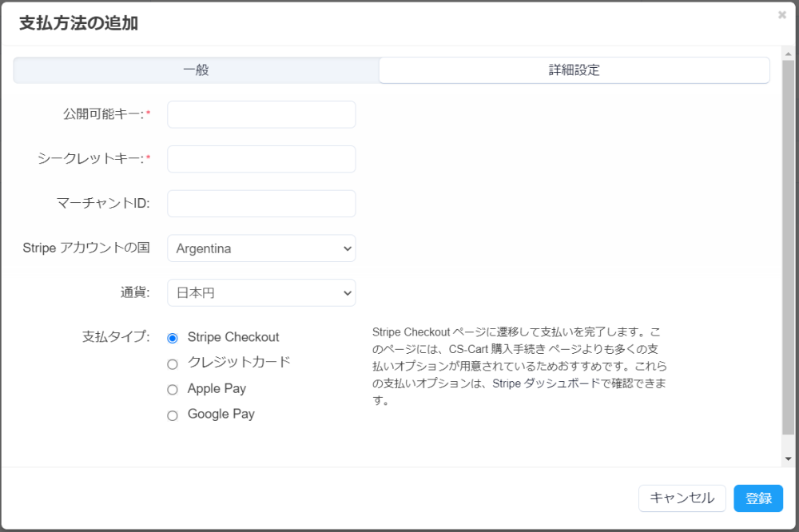
Task: Click the 登録 button
Action: 758,498
